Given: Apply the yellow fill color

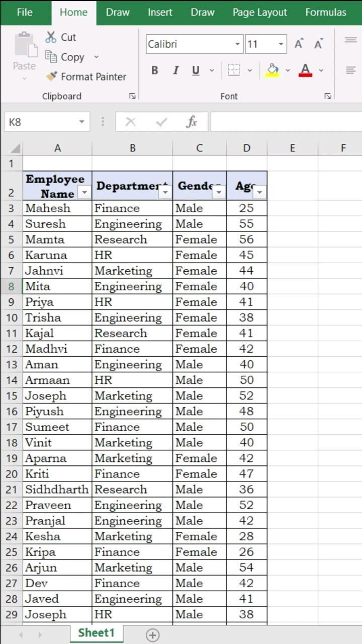Looking at the screenshot, I should click(273, 70).
